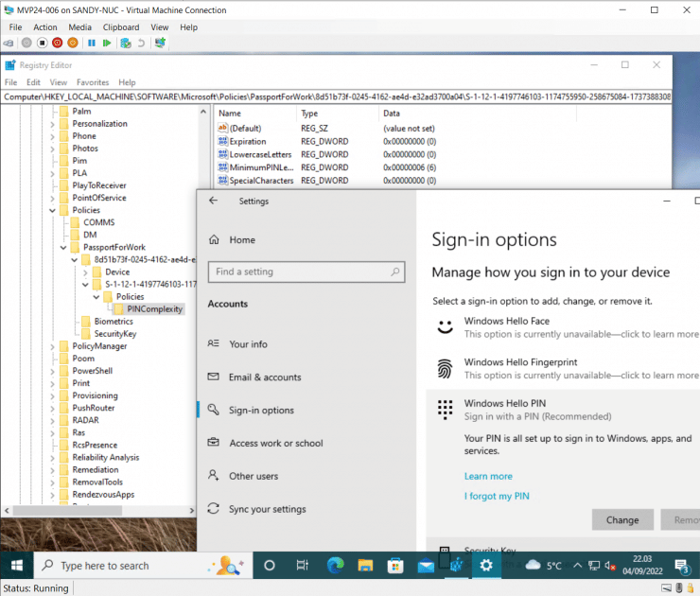The height and width of the screenshot is (596, 700).
Task: Collapse the 8d51b73f-0245 GUID tree node
Action: (x=75, y=260)
